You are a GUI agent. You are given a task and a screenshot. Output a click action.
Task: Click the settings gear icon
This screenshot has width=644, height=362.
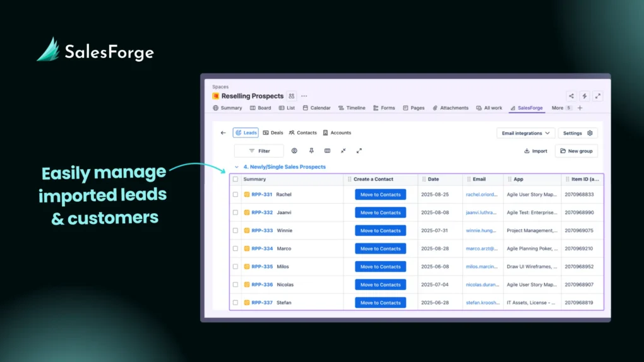590,133
